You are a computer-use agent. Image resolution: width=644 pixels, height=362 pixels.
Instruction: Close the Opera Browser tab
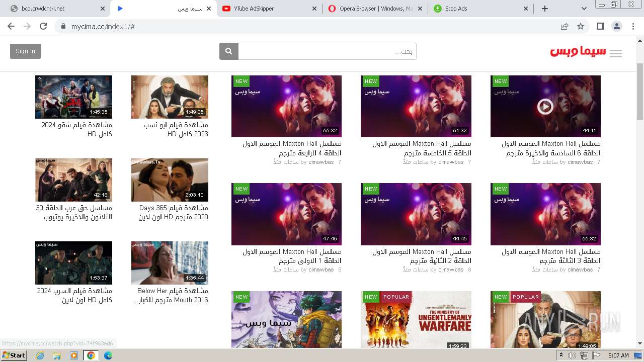pos(420,9)
